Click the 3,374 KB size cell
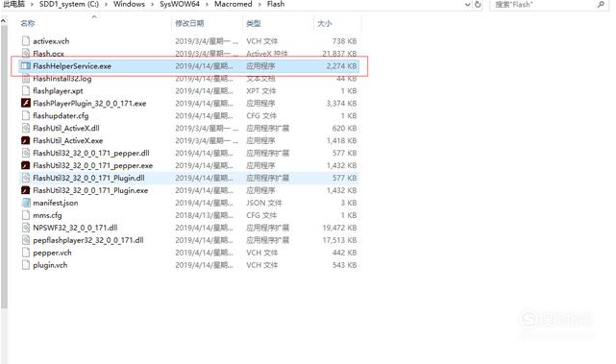Viewport: 616px width, 364px height. [x=341, y=104]
